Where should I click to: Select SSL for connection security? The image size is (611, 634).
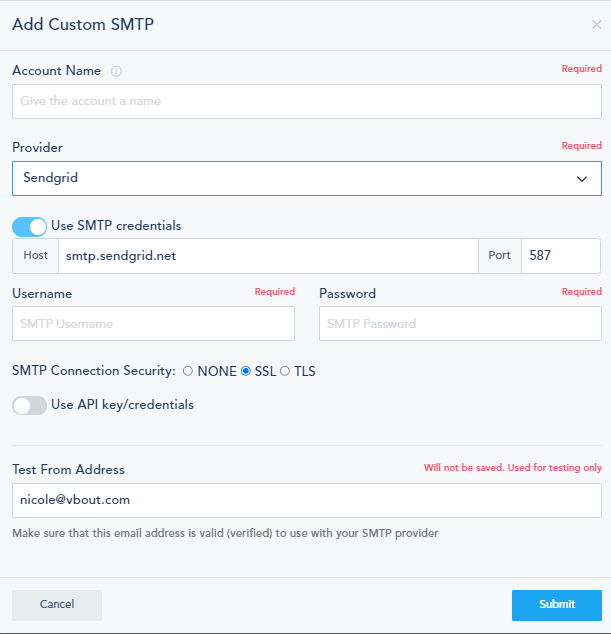[x=246, y=372]
